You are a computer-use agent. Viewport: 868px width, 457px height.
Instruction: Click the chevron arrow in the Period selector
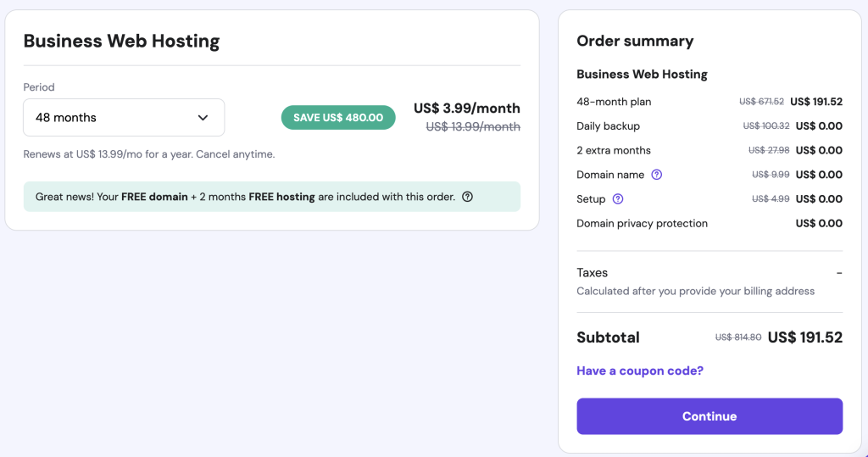[x=203, y=118]
